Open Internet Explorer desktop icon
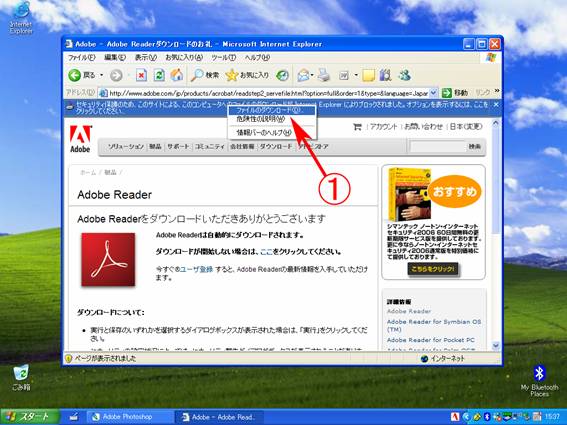The image size is (567, 425). click(x=21, y=18)
